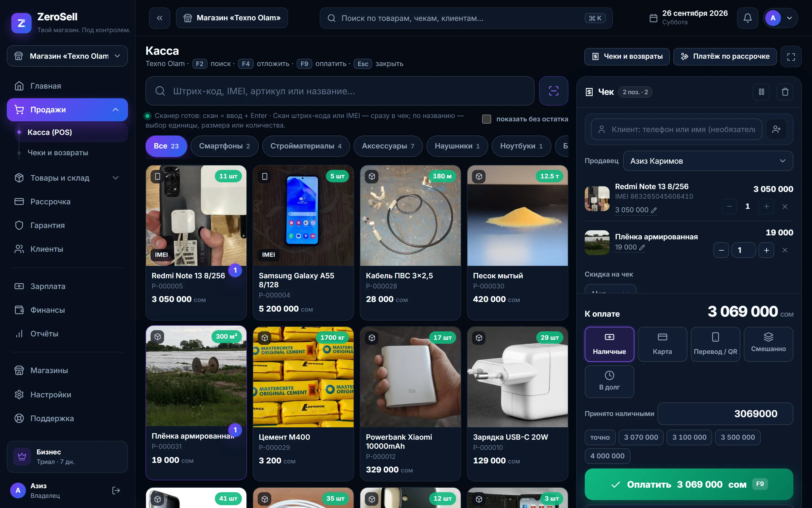Open the calendar date icon

653,18
